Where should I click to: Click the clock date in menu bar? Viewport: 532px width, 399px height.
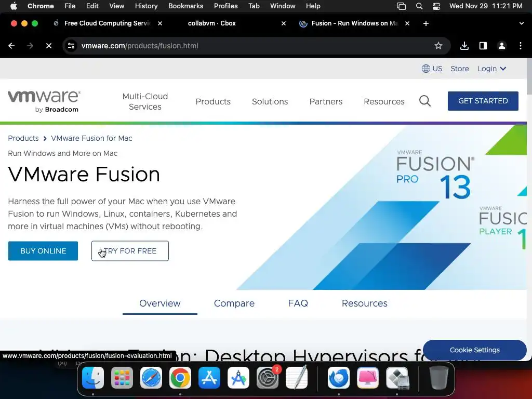coord(486,6)
